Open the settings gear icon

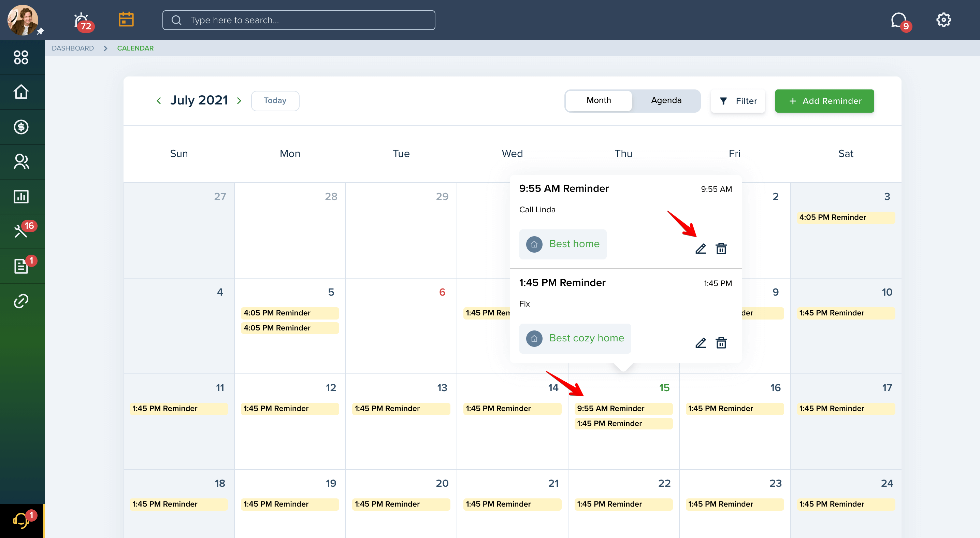[x=943, y=20]
